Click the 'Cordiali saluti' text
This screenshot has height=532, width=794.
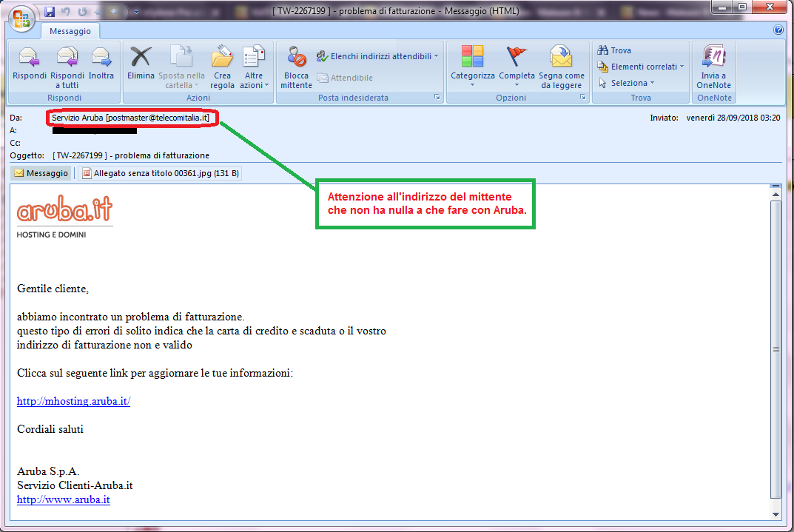coord(50,429)
